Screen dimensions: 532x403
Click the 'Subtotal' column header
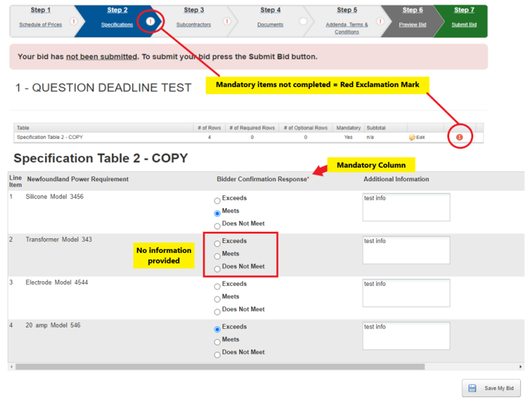(x=376, y=128)
